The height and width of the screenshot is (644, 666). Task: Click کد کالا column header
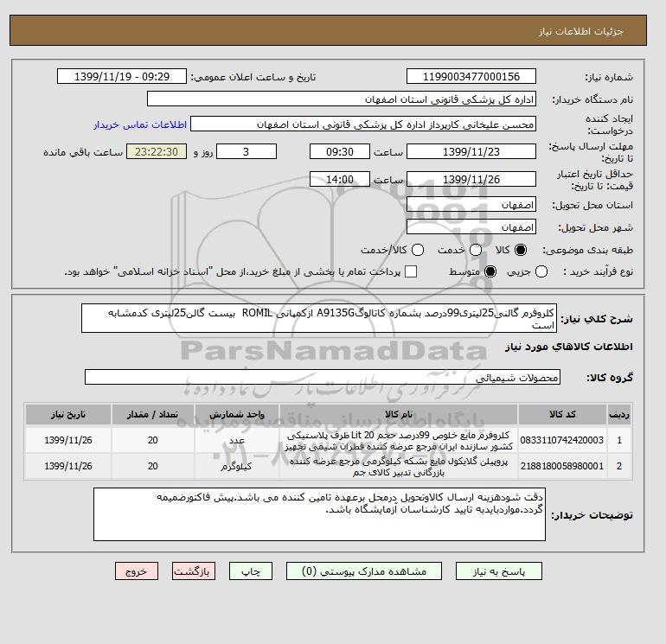[562, 414]
